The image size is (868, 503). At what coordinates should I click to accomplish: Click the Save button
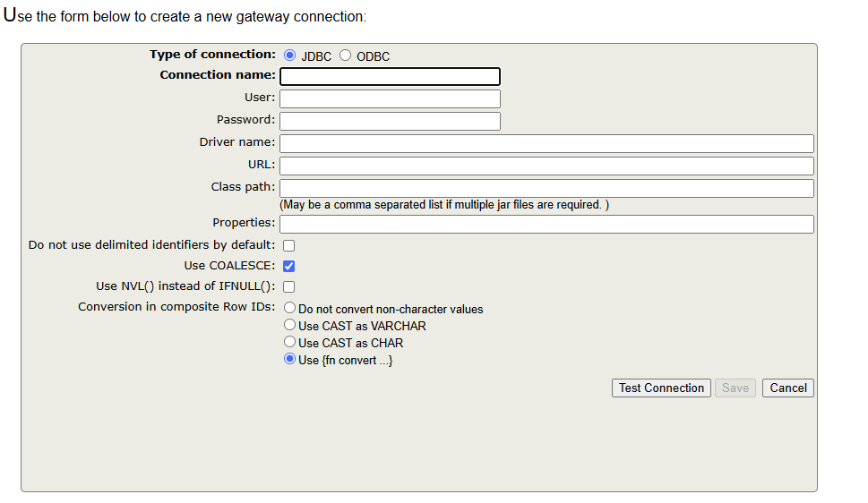(735, 388)
